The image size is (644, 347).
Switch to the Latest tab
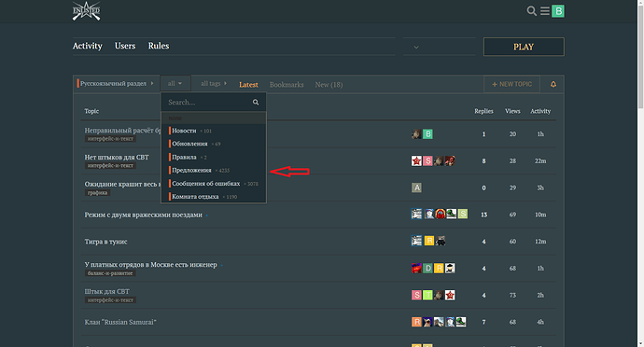tap(248, 85)
